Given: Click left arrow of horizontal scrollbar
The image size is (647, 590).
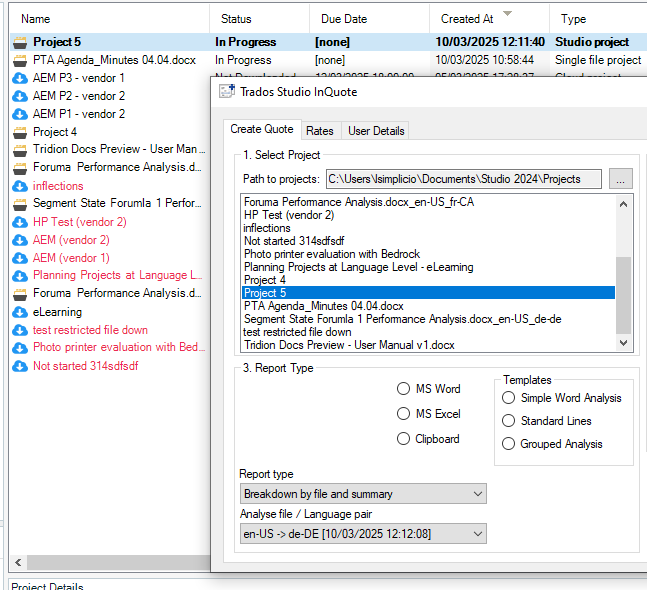Looking at the screenshot, I should click(18, 562).
